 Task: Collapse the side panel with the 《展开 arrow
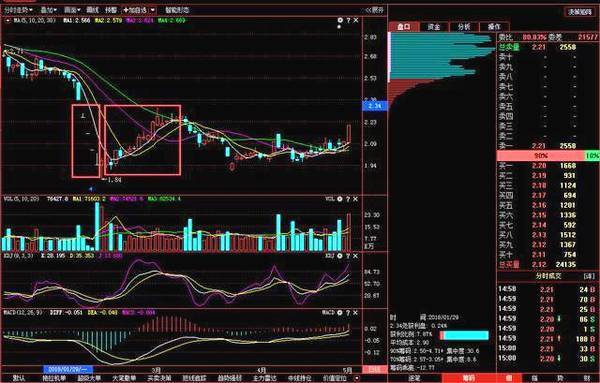[374, 10]
